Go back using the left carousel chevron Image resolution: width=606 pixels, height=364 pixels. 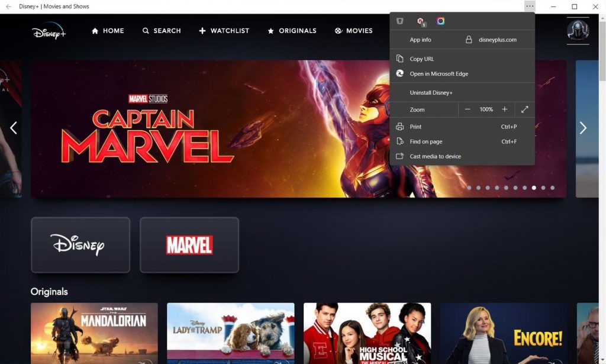[x=13, y=127]
